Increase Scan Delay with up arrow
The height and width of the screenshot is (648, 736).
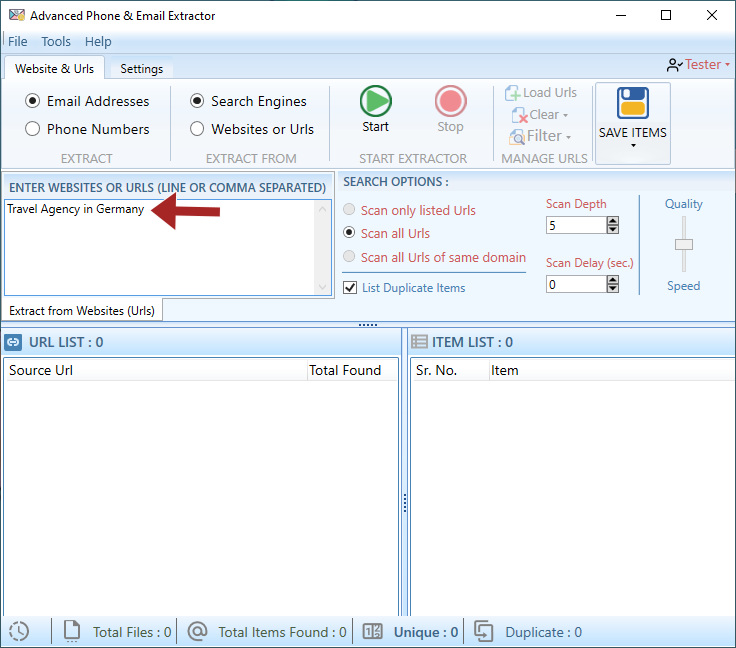[613, 280]
